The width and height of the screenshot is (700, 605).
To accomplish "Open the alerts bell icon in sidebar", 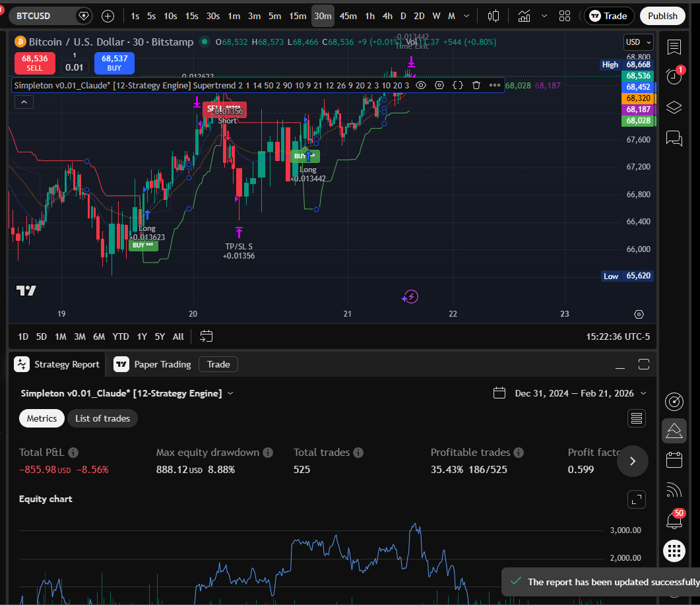I will 674,76.
